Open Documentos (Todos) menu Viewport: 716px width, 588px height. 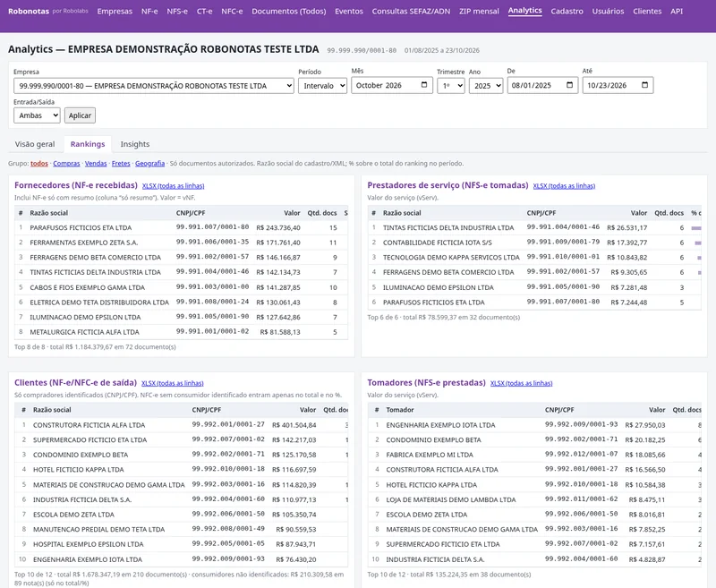(289, 11)
